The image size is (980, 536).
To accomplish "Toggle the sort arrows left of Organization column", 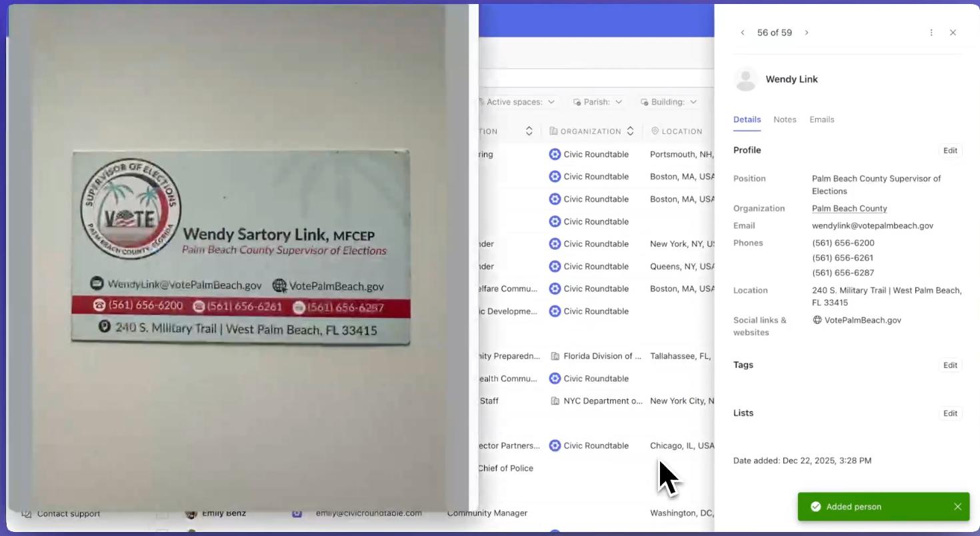I will tap(529, 131).
